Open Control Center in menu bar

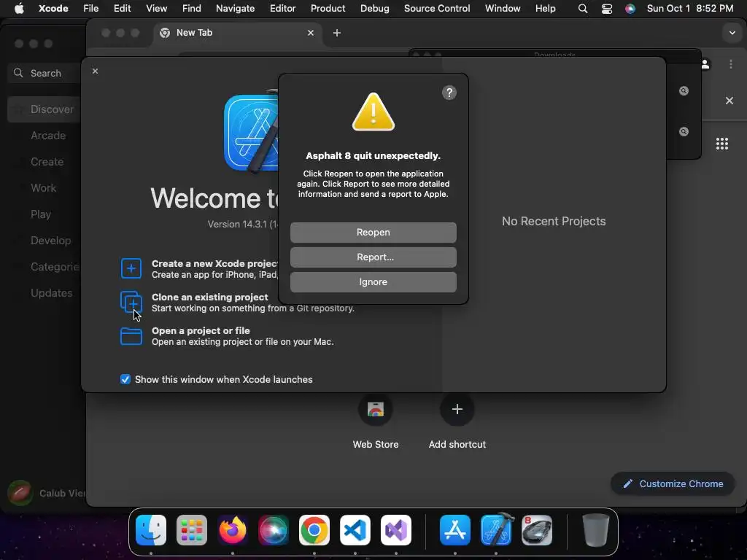[x=606, y=8]
